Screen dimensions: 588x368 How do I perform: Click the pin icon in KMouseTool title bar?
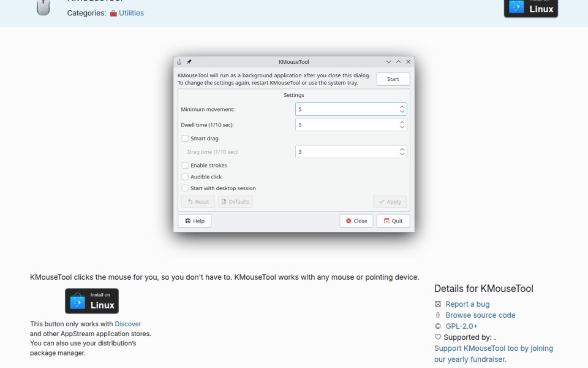coord(189,61)
